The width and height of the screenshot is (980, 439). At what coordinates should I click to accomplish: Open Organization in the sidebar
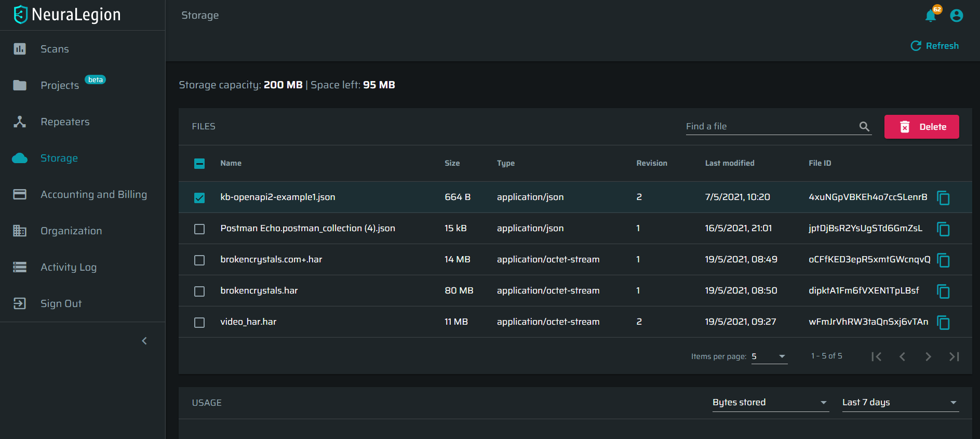71,231
